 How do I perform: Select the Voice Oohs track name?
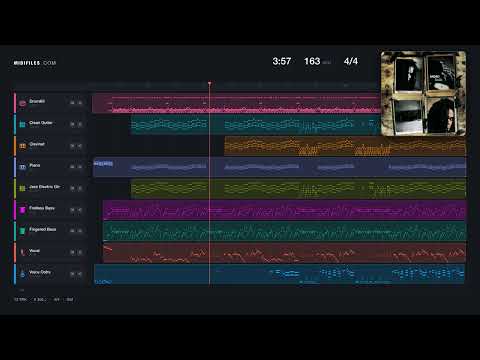pos(40,272)
